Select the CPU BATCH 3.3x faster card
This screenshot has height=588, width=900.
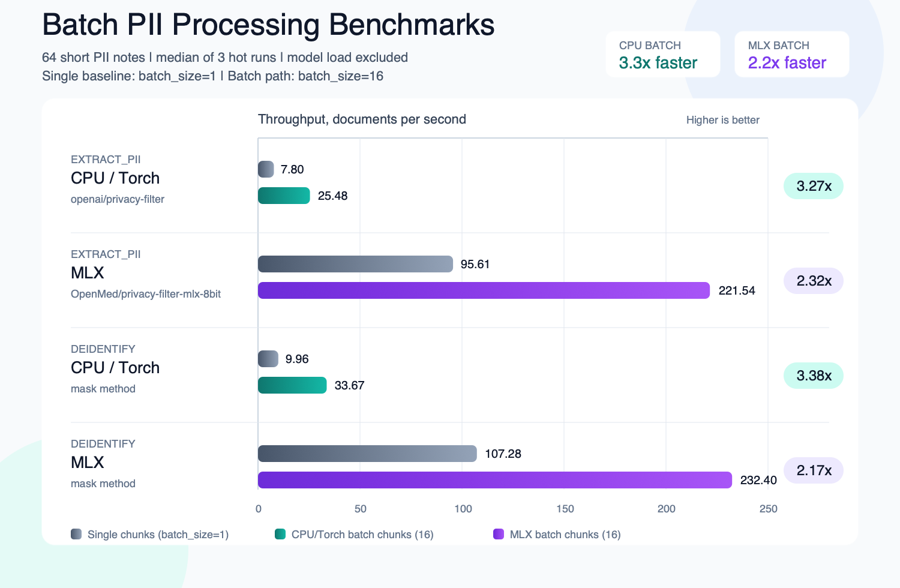click(x=663, y=54)
